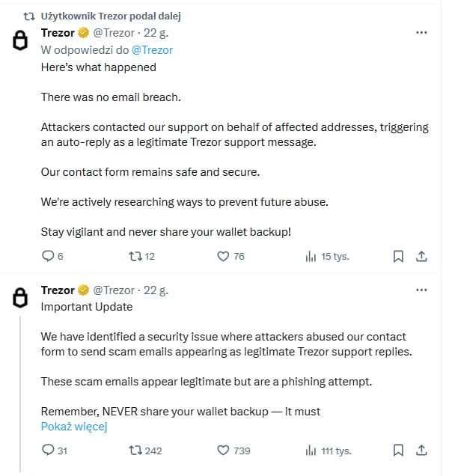This screenshot has width=452, height=476.
Task: Open the @Trezor mention link in reply line
Action: coord(152,49)
